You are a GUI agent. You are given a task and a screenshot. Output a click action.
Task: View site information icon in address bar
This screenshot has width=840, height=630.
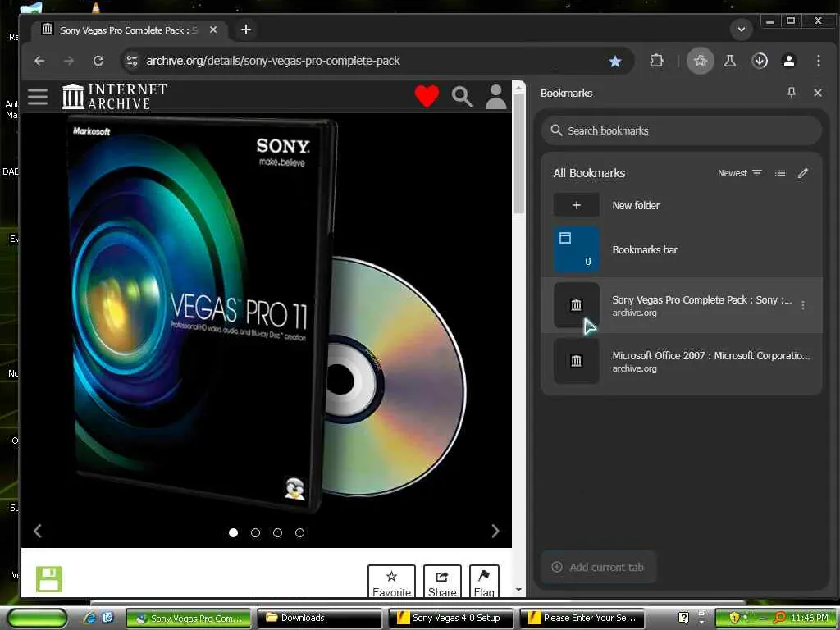point(132,61)
